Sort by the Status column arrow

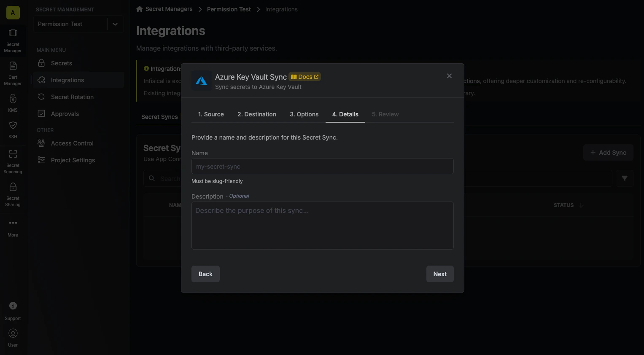pyautogui.click(x=581, y=205)
